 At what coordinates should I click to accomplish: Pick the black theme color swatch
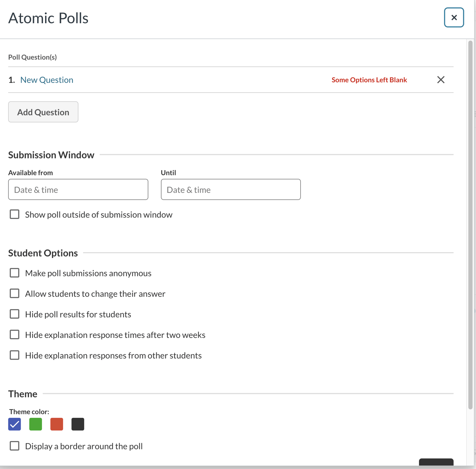coord(78,424)
